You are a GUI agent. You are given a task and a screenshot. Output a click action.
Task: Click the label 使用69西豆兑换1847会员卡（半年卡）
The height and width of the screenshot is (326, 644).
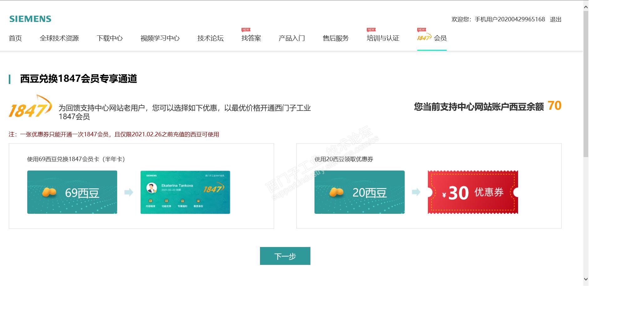pos(76,159)
